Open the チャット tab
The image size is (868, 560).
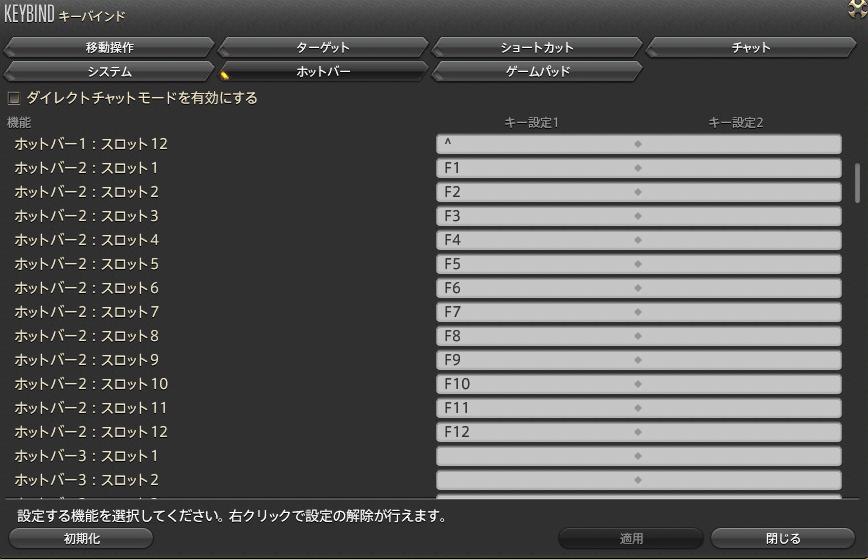click(751, 48)
